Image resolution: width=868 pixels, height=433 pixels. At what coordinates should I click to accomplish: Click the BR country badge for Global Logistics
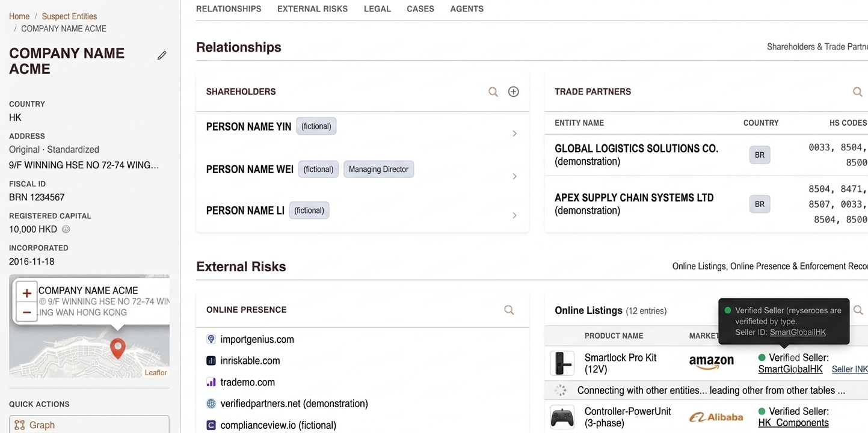pos(760,155)
